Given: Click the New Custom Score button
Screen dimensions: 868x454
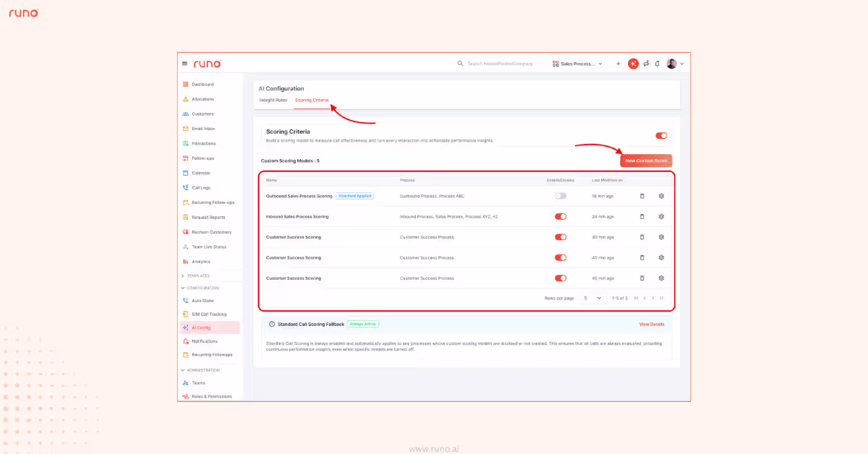Looking at the screenshot, I should (646, 160).
